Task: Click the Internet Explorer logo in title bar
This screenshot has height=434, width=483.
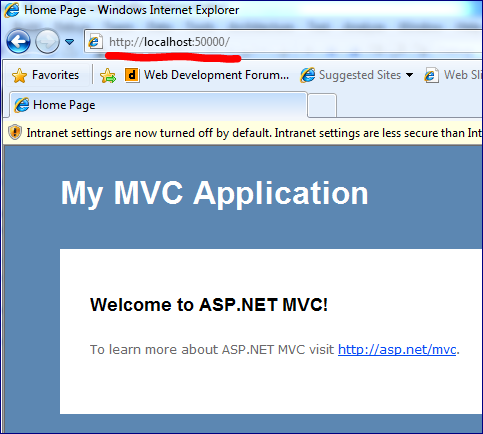Action: click(12, 10)
